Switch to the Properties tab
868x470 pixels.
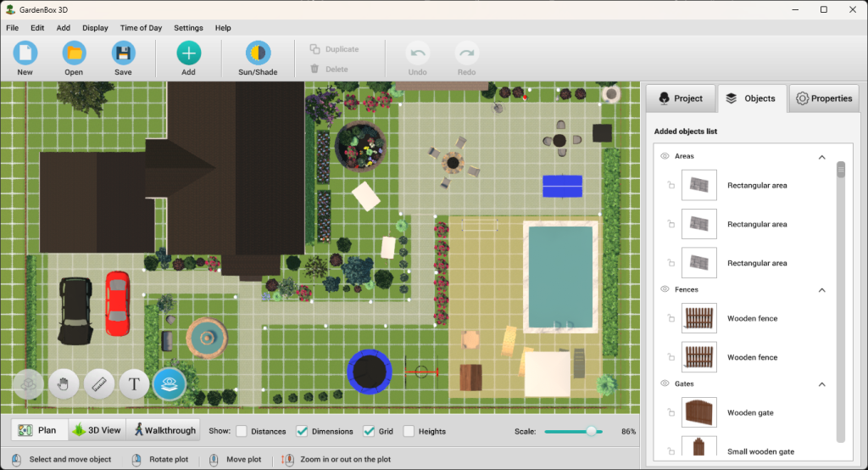(824, 98)
